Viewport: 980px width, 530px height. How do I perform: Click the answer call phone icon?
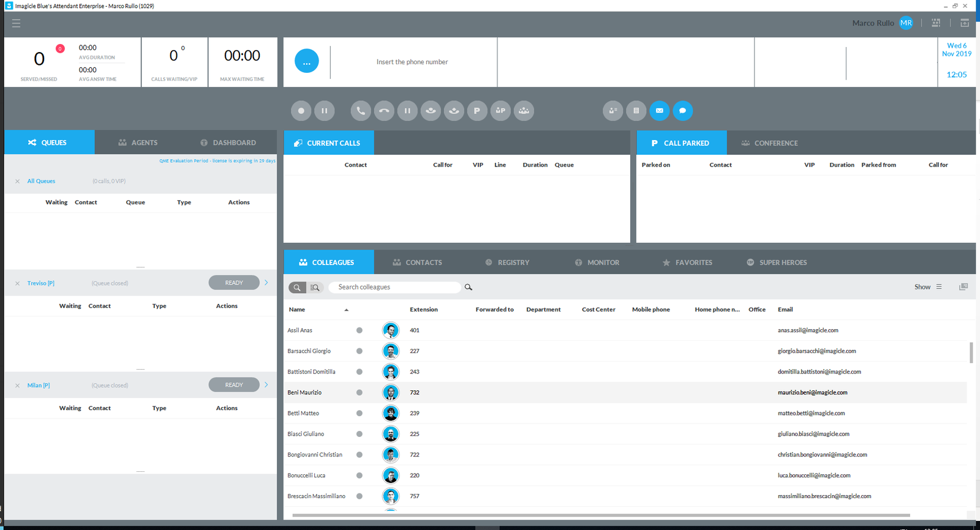tap(361, 111)
